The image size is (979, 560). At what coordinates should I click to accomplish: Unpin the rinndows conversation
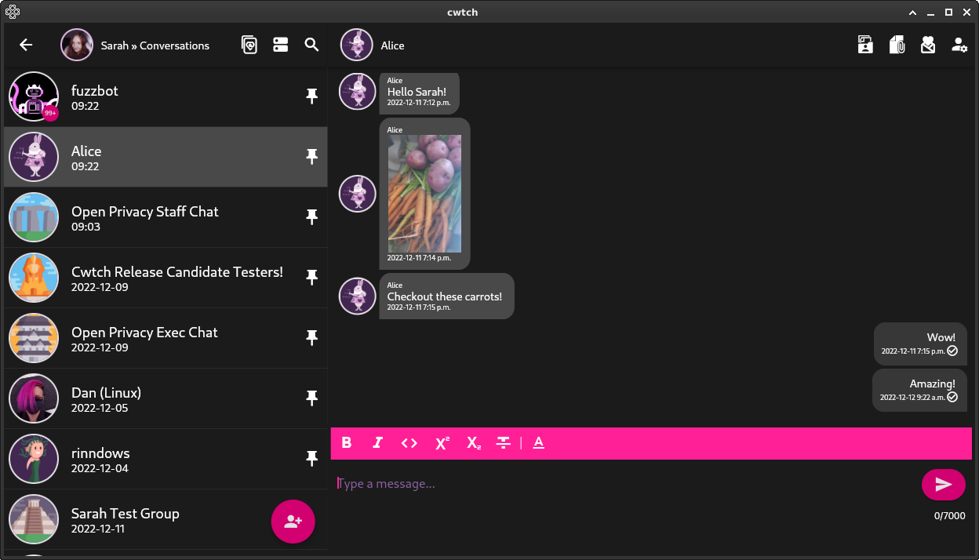(312, 459)
